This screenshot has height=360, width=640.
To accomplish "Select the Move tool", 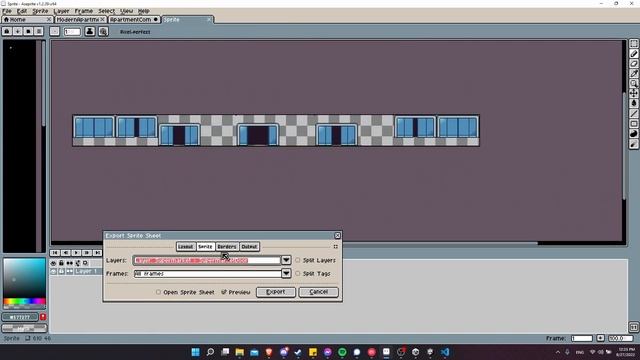I will (633, 93).
